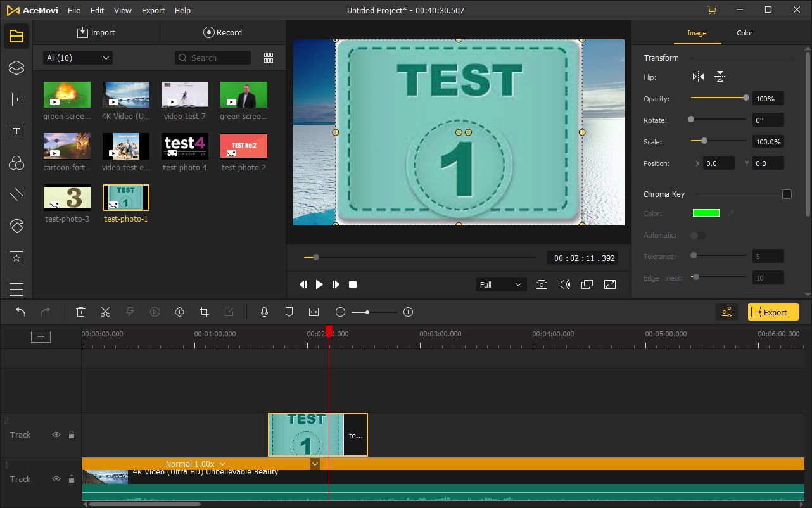Expand the Full preview quality dropdown

click(500, 285)
